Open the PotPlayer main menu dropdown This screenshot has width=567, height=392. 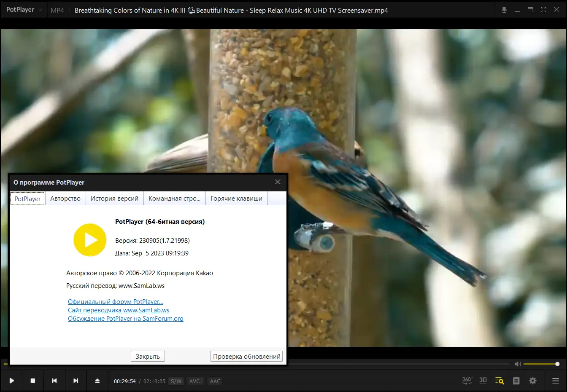click(24, 10)
